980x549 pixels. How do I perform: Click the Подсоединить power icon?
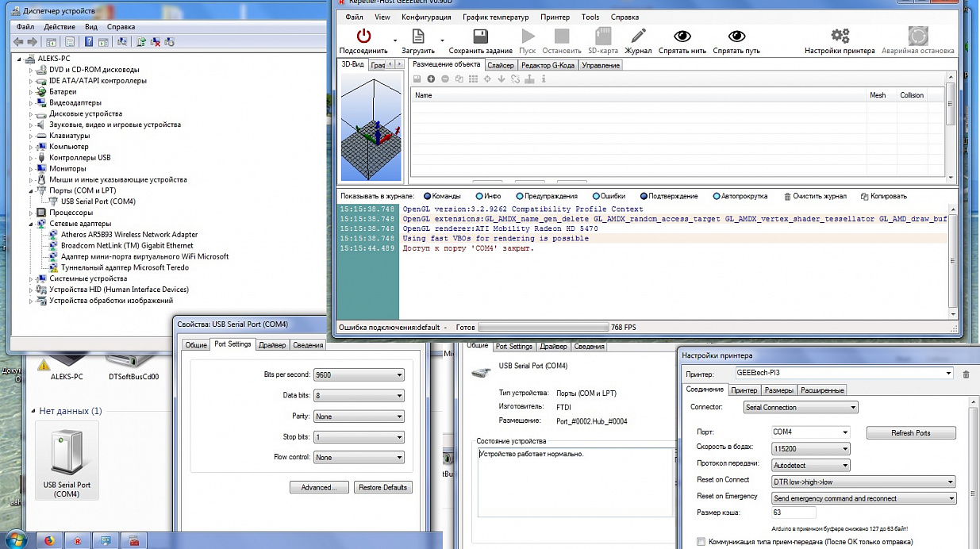tap(363, 36)
